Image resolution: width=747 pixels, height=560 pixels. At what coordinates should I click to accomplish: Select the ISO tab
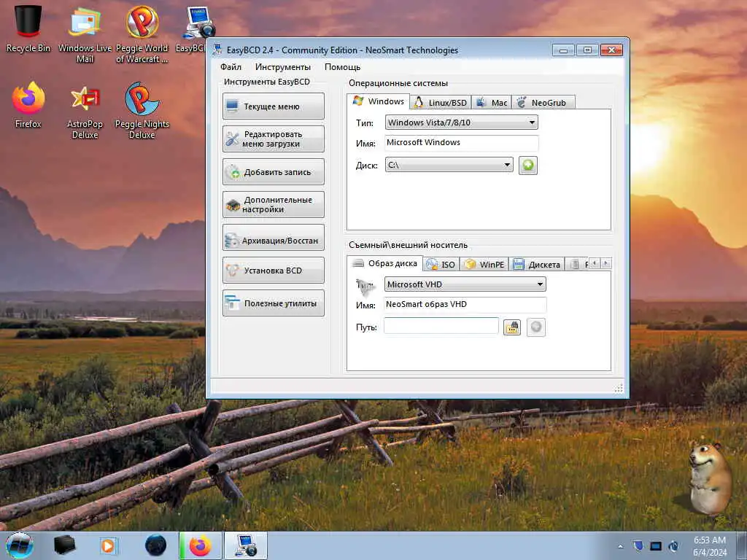tap(441, 264)
